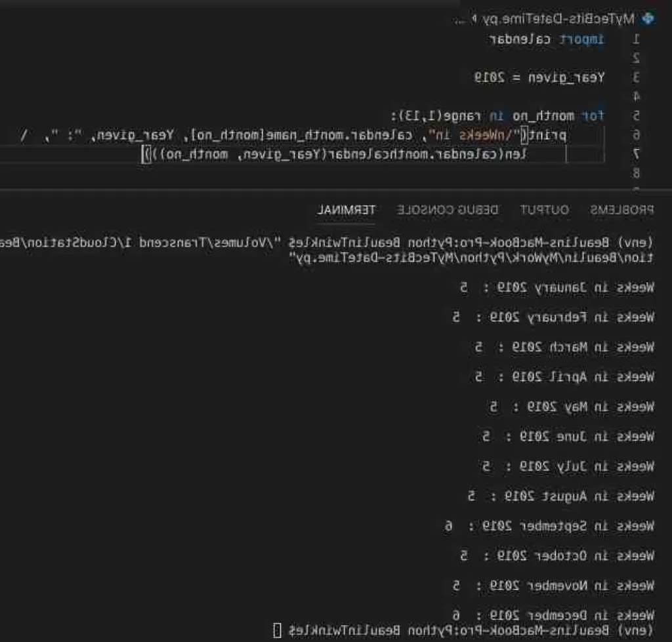Click terminal line 'Weeks in February 2019 : 5'

553,317
